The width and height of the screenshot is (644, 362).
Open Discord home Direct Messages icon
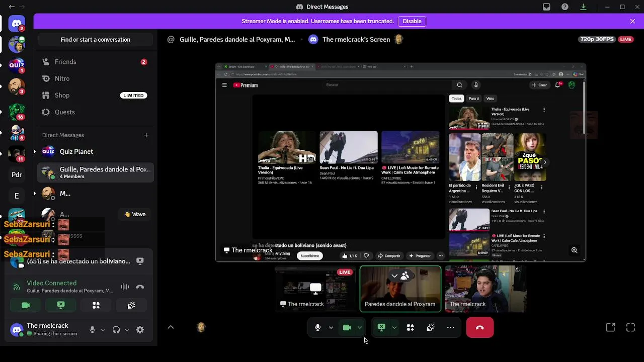[x=17, y=23]
